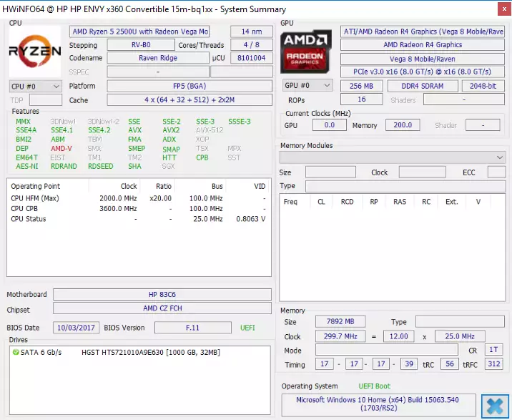The height and width of the screenshot is (420, 512).
Task: Click the AMD Ryzen 5 2500U name field
Action: click(139, 31)
